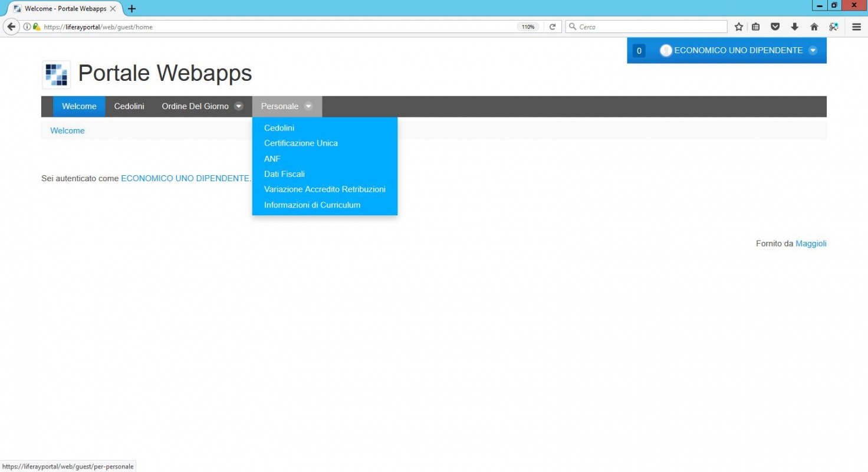
Task: Click the site information icon in address bar
Action: tap(27, 27)
